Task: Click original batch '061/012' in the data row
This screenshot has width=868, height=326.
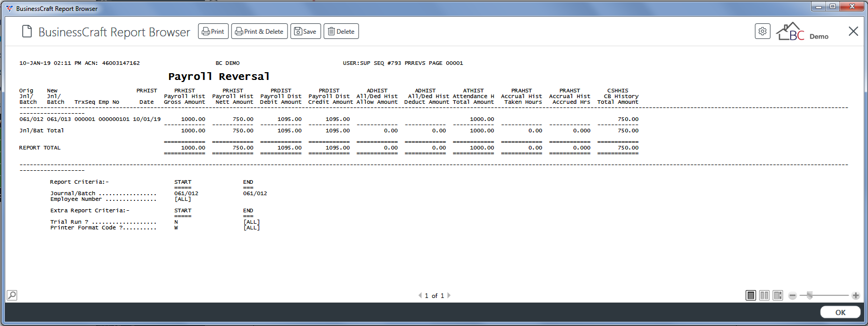Action: [32, 119]
